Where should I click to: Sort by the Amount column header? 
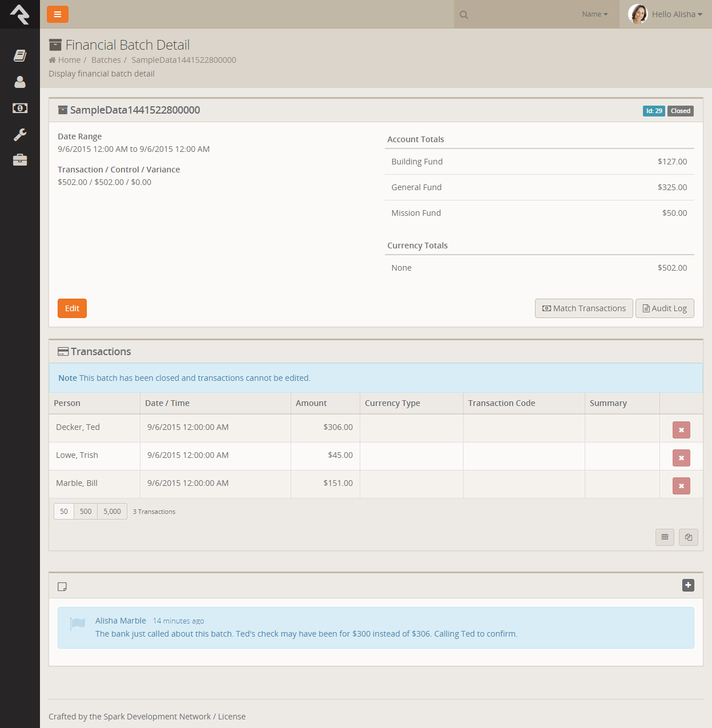(311, 403)
